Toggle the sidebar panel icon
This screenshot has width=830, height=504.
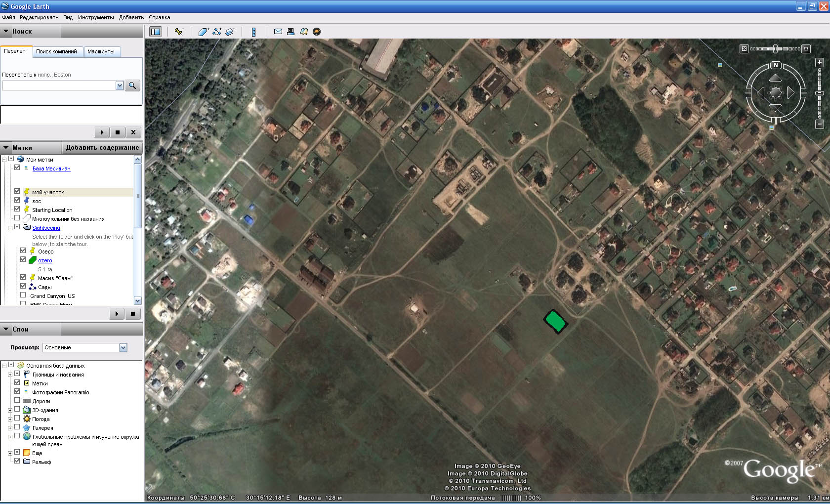click(x=156, y=32)
